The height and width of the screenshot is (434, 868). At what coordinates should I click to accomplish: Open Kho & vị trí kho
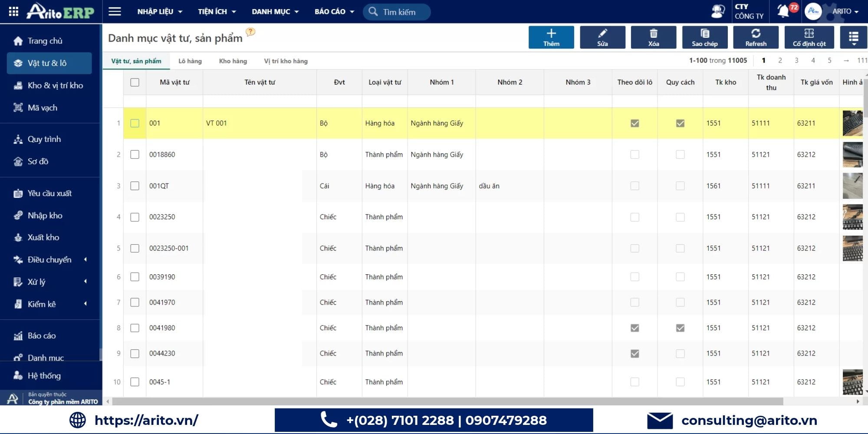[x=49, y=85]
